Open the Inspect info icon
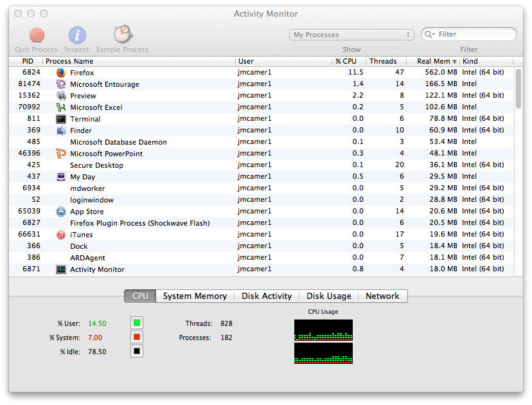The height and width of the screenshot is (405, 532). [77, 35]
